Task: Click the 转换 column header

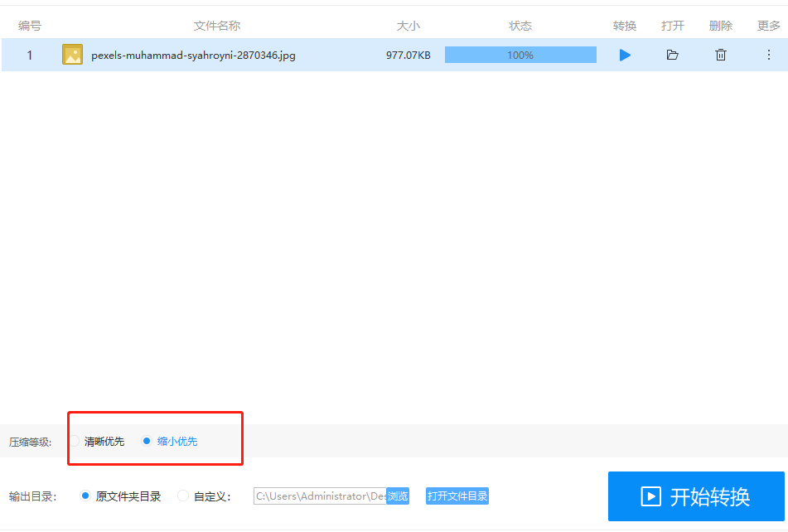Action: click(x=625, y=26)
